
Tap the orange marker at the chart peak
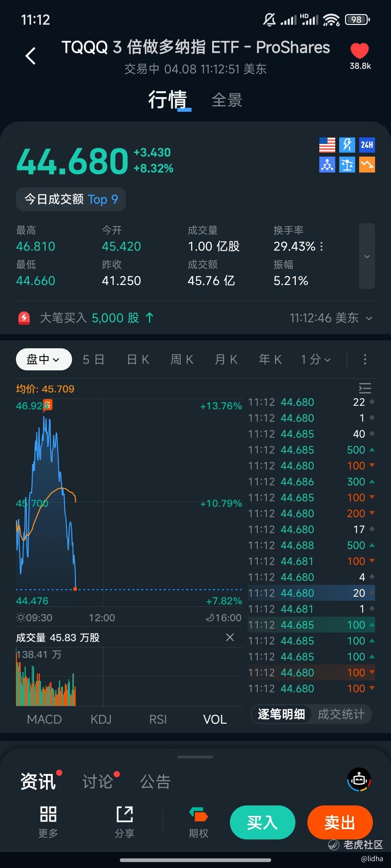pos(47,405)
